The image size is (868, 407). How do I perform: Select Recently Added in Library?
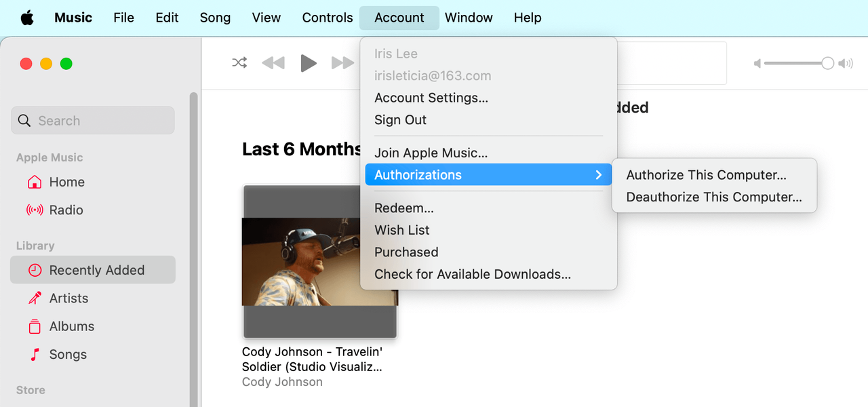(x=93, y=270)
